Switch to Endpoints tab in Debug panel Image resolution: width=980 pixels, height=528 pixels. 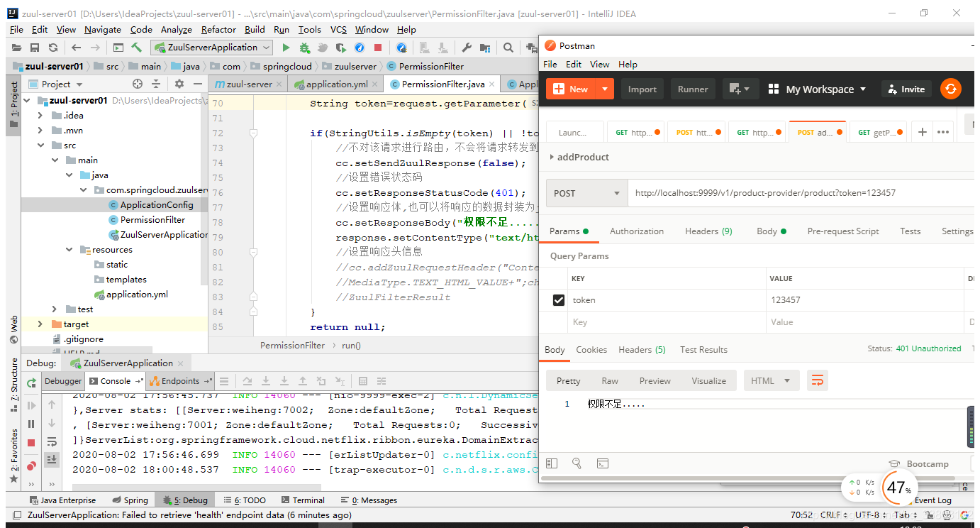181,381
